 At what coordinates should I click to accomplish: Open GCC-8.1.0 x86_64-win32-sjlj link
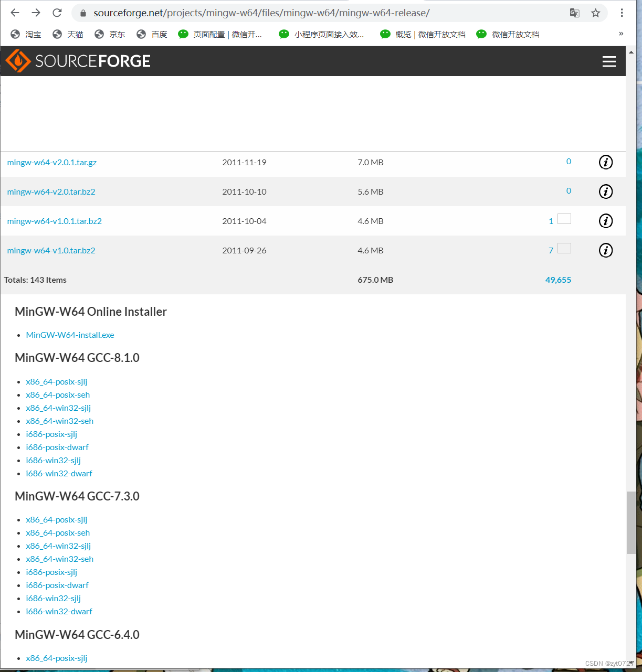58,408
